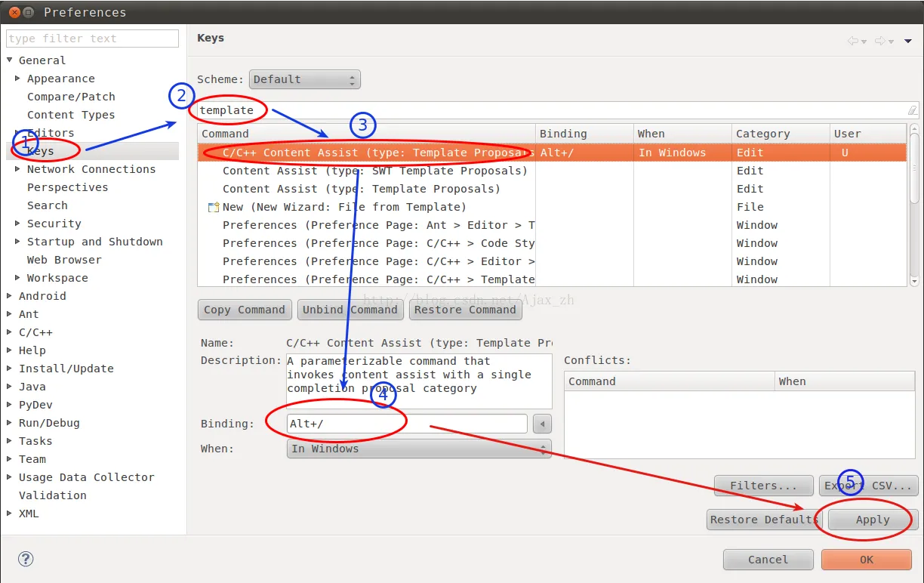
Task: Click the Cancel button
Action: click(768, 560)
